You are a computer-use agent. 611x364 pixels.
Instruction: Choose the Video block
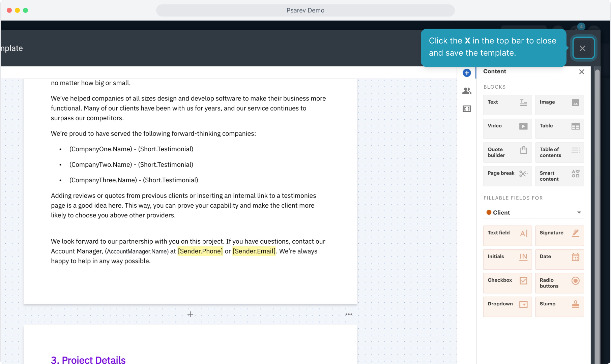click(x=507, y=128)
